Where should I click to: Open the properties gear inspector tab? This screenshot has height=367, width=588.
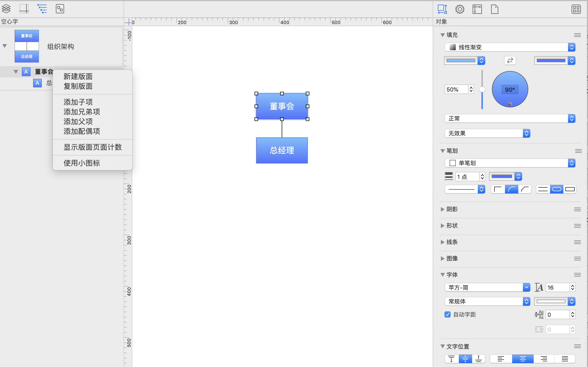pyautogui.click(x=460, y=9)
